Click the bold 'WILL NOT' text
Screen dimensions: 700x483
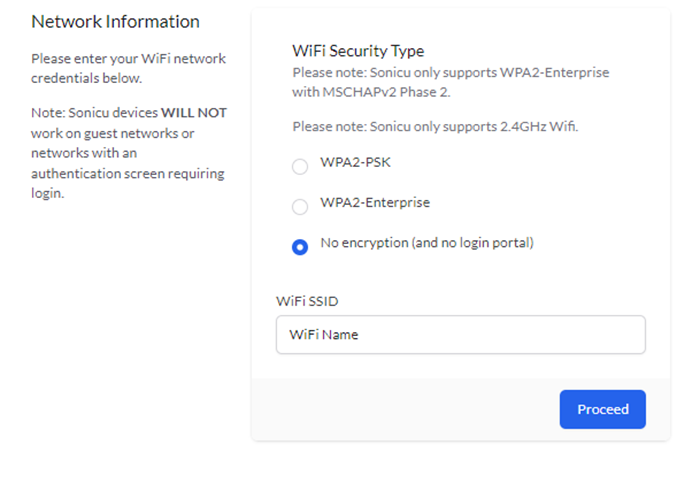tap(194, 113)
